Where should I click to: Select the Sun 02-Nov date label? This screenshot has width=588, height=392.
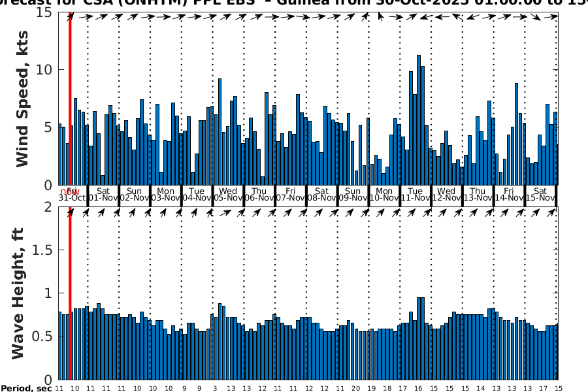[x=134, y=194]
